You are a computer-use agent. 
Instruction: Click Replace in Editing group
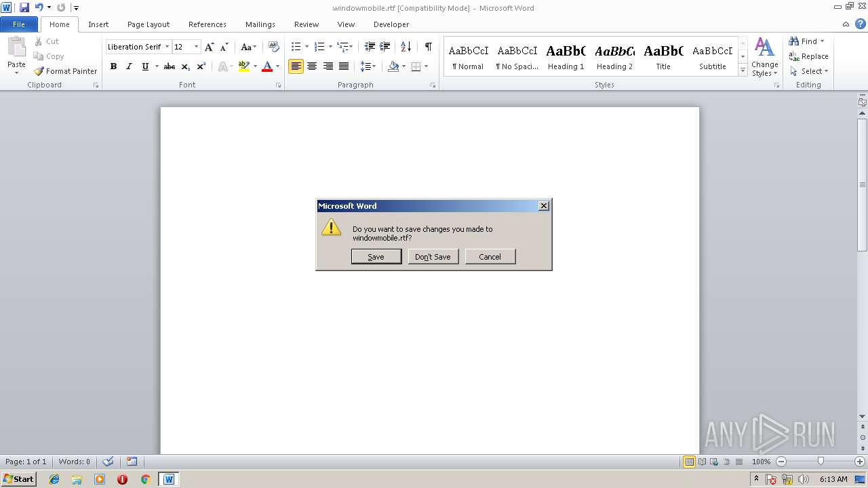coord(808,56)
